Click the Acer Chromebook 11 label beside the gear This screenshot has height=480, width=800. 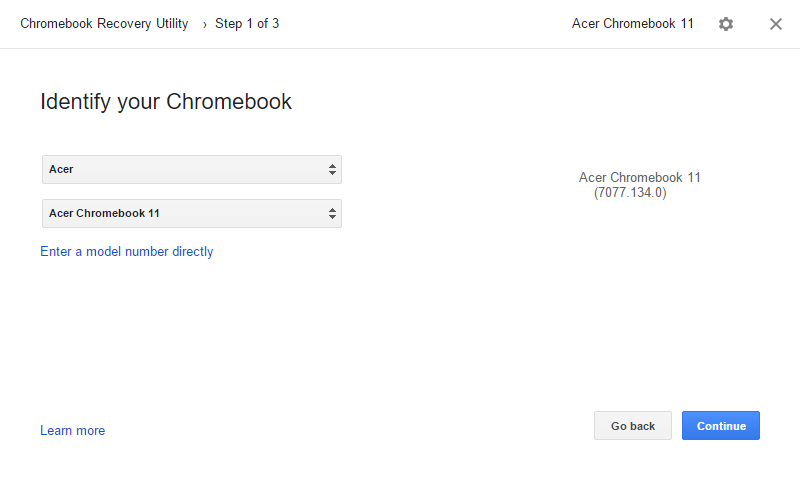click(x=633, y=23)
